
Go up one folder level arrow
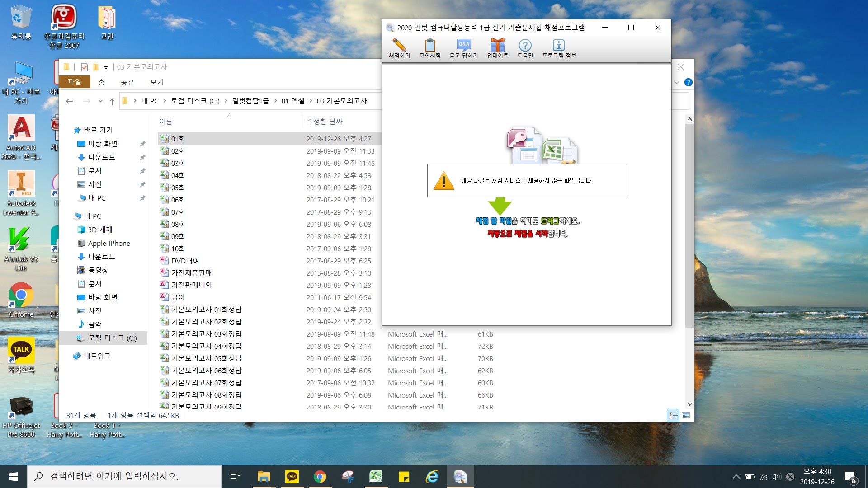pos(112,101)
